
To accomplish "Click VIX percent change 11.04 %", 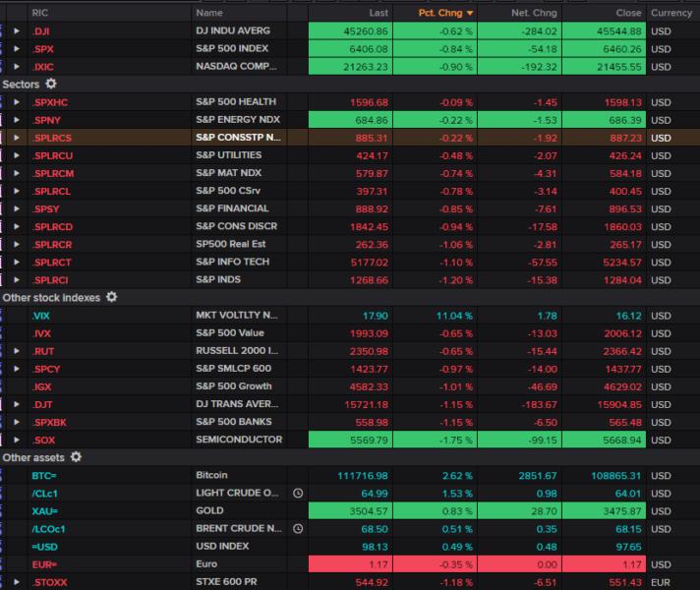I will coord(454,316).
